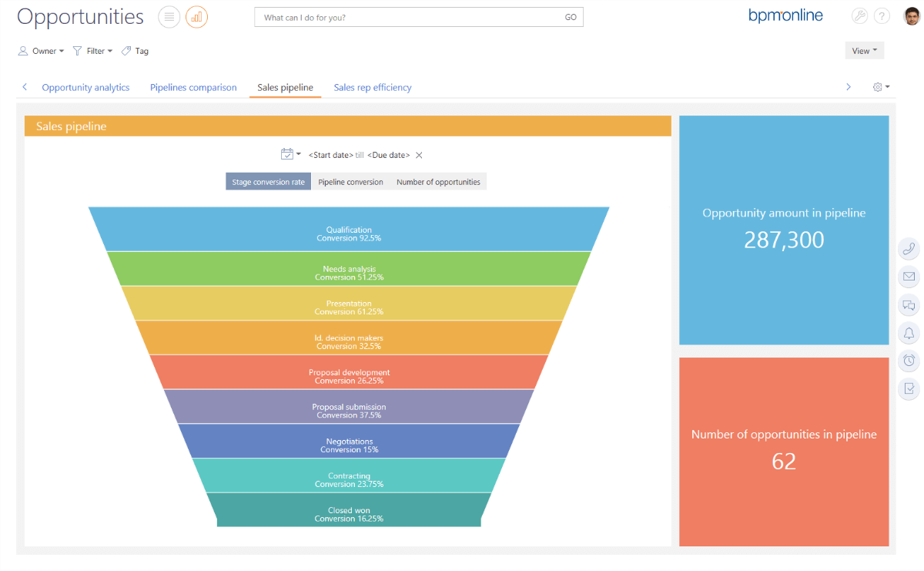
Task: Switch to list view with the lines icon
Action: click(169, 17)
